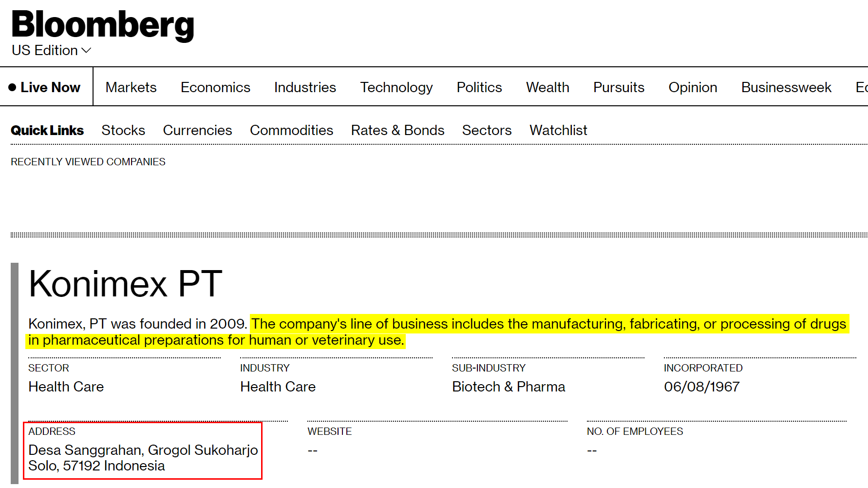Click 'Solo, 57192 Indonesia' address line
This screenshot has width=868, height=488.
click(x=96, y=466)
